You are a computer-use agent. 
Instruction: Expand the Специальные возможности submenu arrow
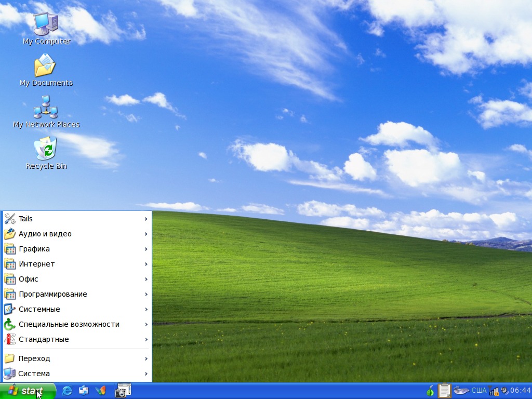(146, 324)
